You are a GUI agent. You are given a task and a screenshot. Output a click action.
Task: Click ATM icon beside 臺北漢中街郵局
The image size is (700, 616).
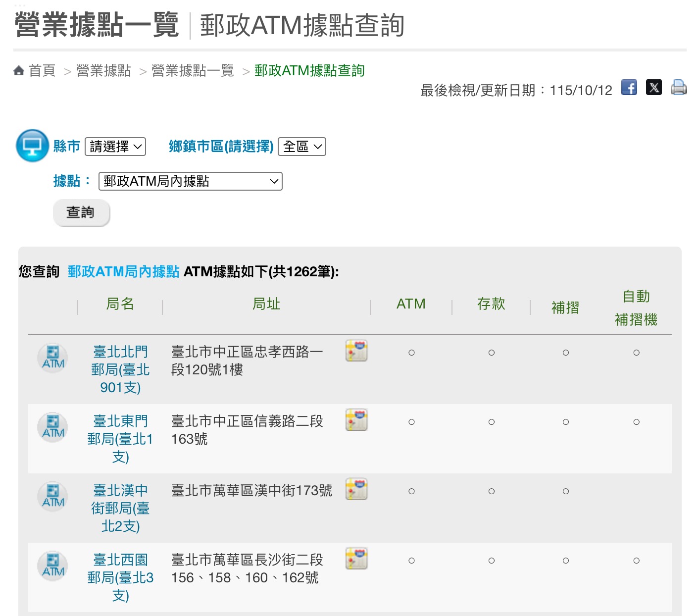click(x=52, y=497)
